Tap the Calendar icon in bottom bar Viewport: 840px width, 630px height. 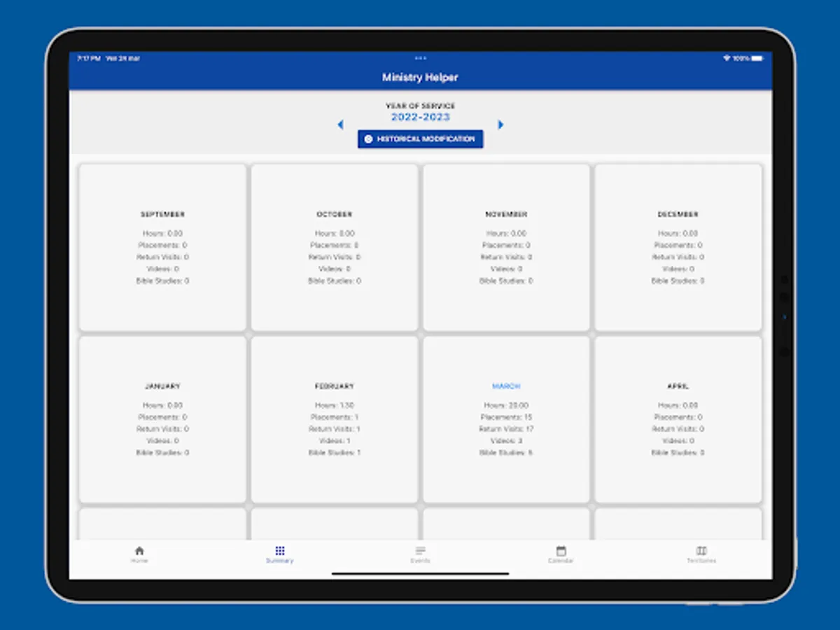(561, 551)
